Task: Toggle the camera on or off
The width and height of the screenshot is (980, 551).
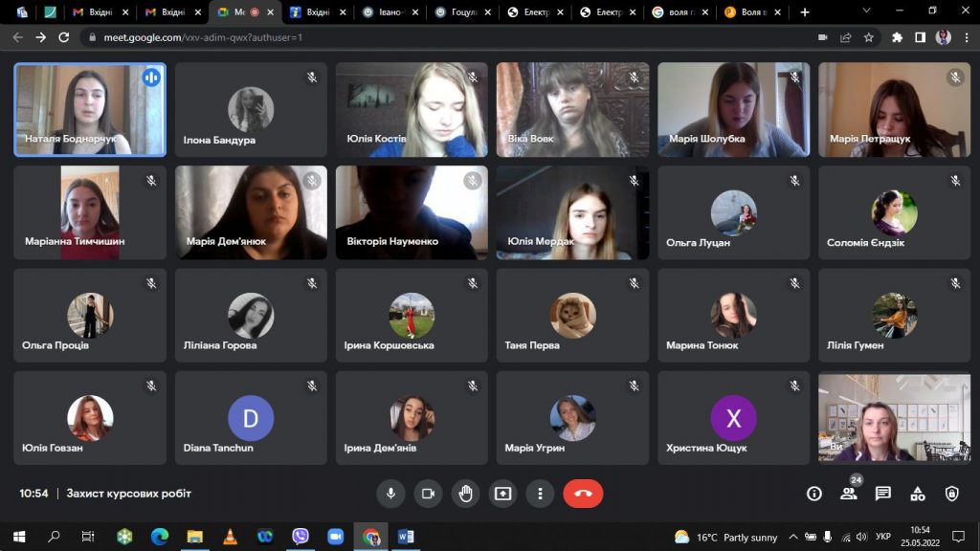Action: [428, 494]
